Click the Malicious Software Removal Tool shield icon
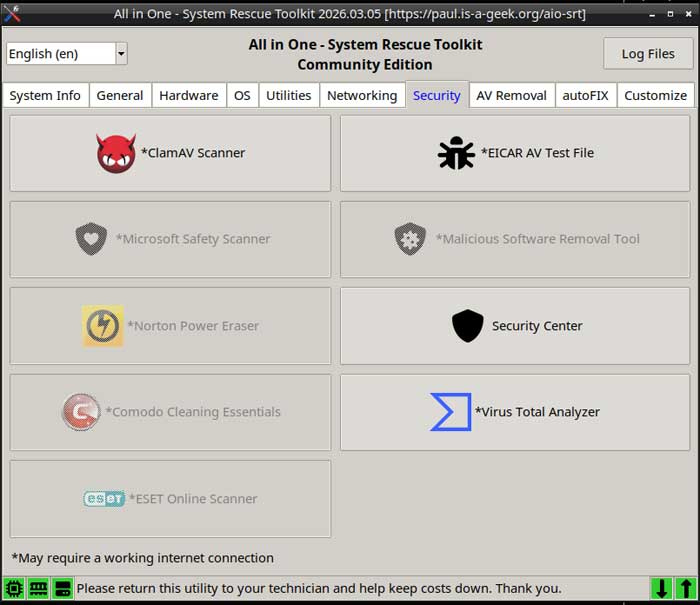Screen dimensions: 700x605 click(410, 239)
